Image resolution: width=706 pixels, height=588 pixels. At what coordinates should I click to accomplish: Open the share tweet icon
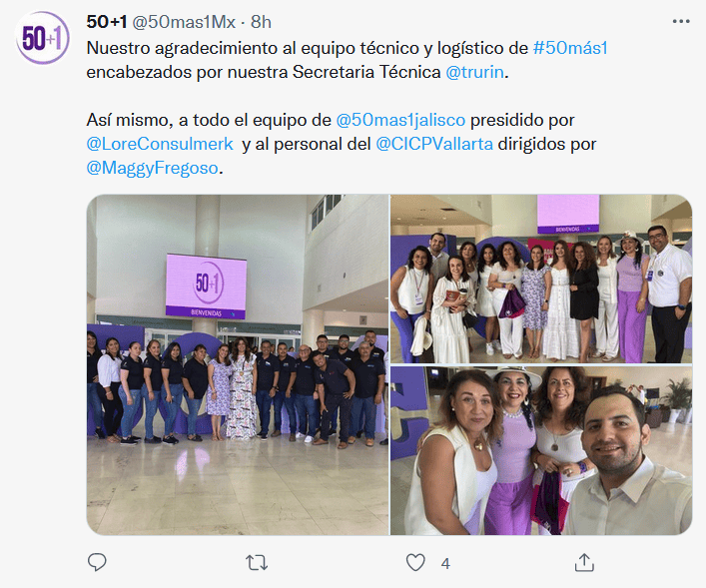(584, 562)
